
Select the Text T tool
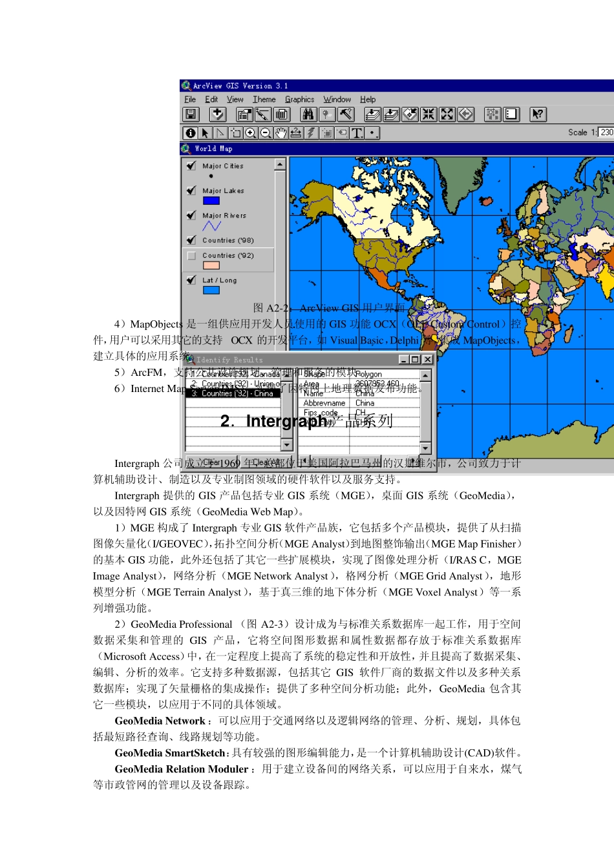click(357, 133)
